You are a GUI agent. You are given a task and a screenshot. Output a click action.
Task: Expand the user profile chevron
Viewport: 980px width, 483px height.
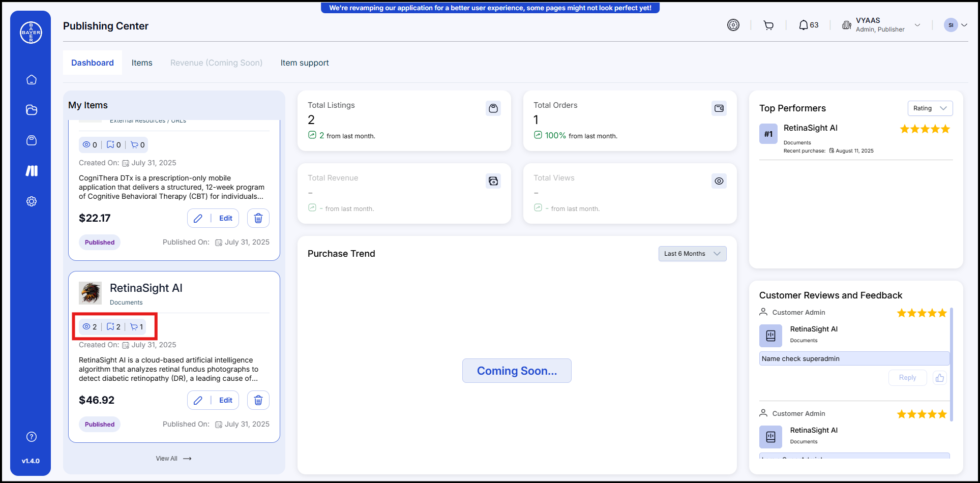click(x=964, y=25)
